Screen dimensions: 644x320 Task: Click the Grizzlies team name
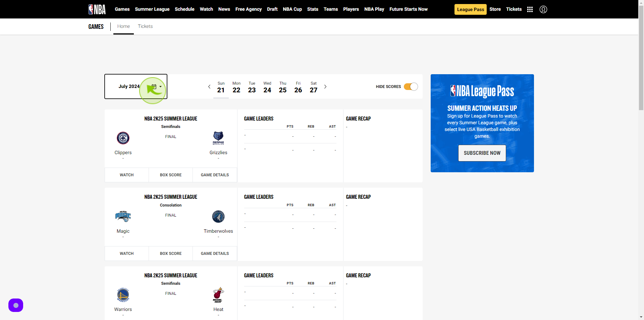tap(218, 152)
